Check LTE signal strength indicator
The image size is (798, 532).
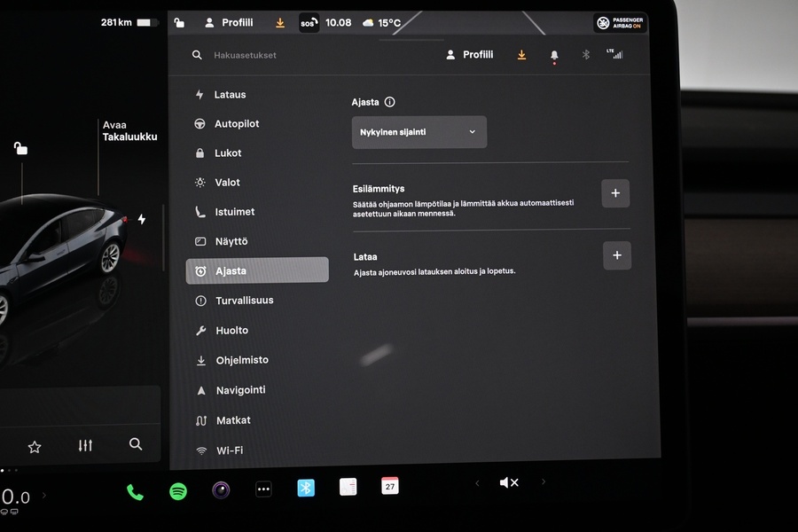pos(616,54)
